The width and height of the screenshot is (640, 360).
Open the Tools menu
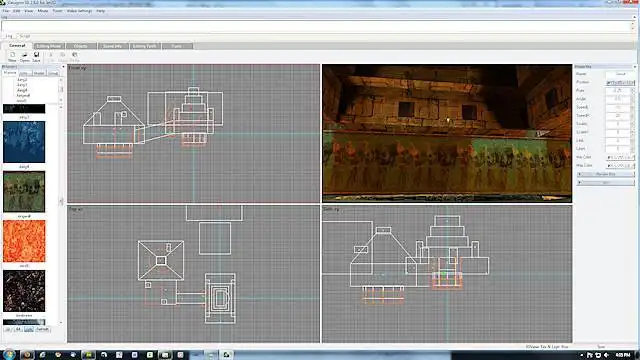click(x=57, y=11)
